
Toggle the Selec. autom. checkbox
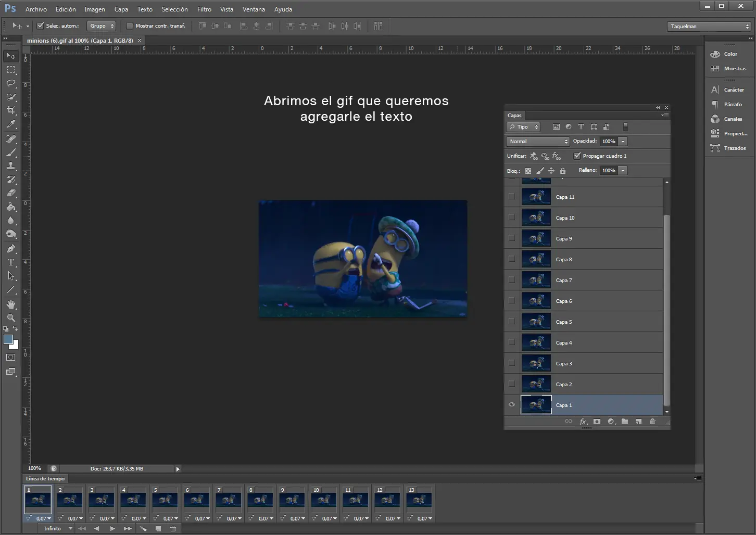(x=41, y=26)
